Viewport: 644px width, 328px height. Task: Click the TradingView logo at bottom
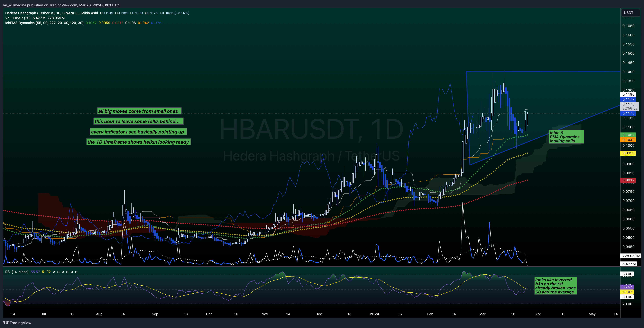point(17,323)
